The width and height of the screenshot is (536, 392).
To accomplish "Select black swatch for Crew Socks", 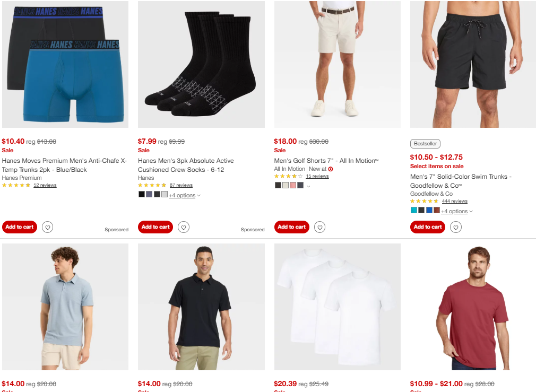I will point(142,194).
